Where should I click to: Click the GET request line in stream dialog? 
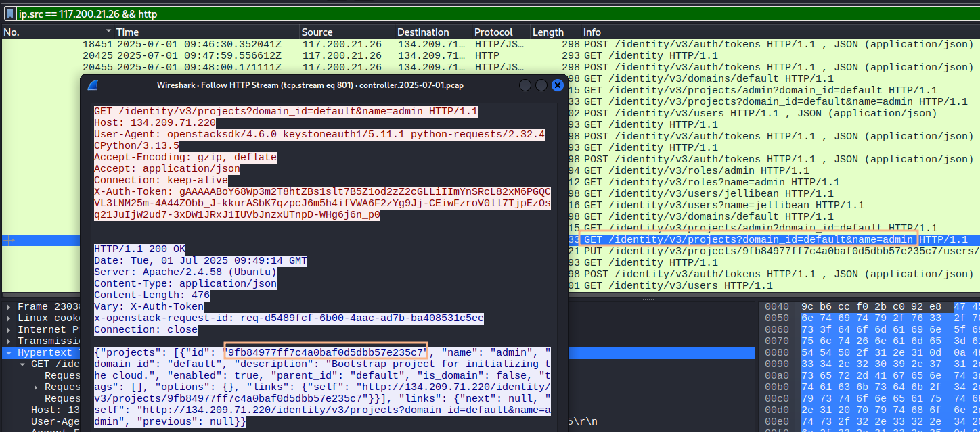[286, 111]
